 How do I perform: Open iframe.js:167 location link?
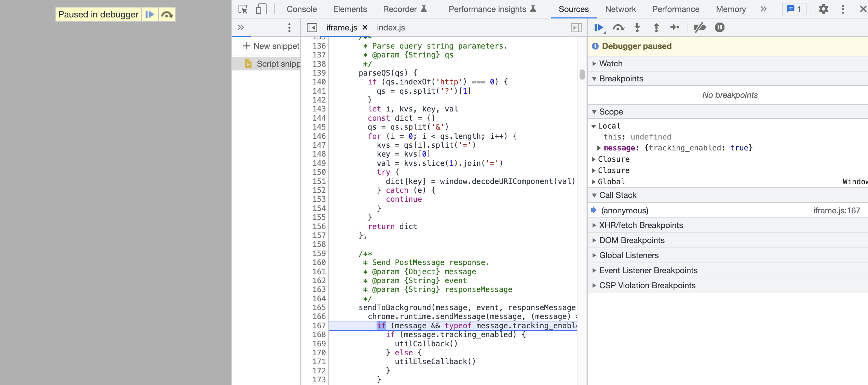(836, 210)
